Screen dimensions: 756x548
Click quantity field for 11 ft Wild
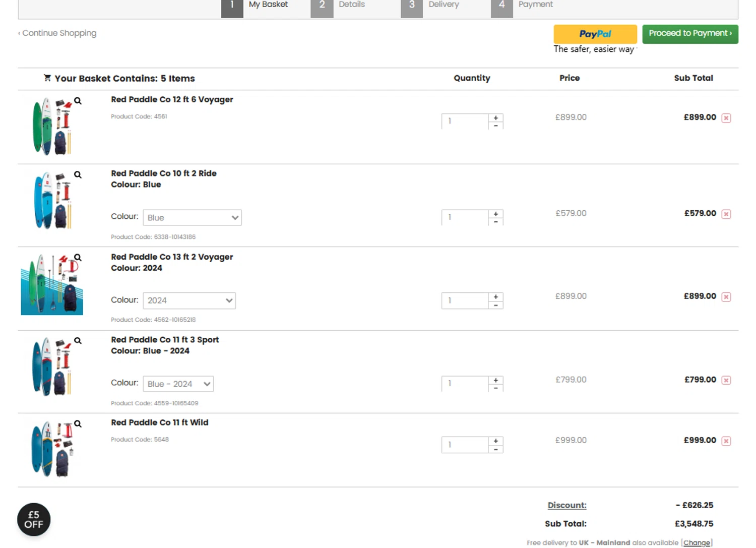pyautogui.click(x=465, y=445)
